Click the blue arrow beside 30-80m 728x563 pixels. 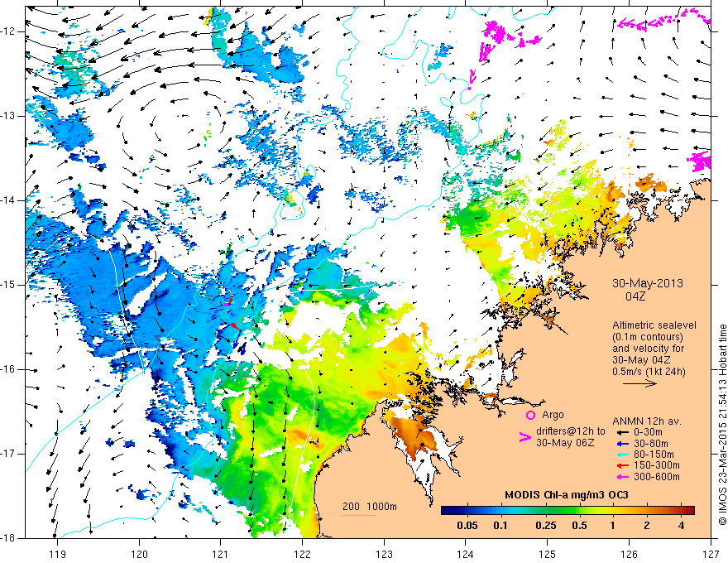point(623,444)
